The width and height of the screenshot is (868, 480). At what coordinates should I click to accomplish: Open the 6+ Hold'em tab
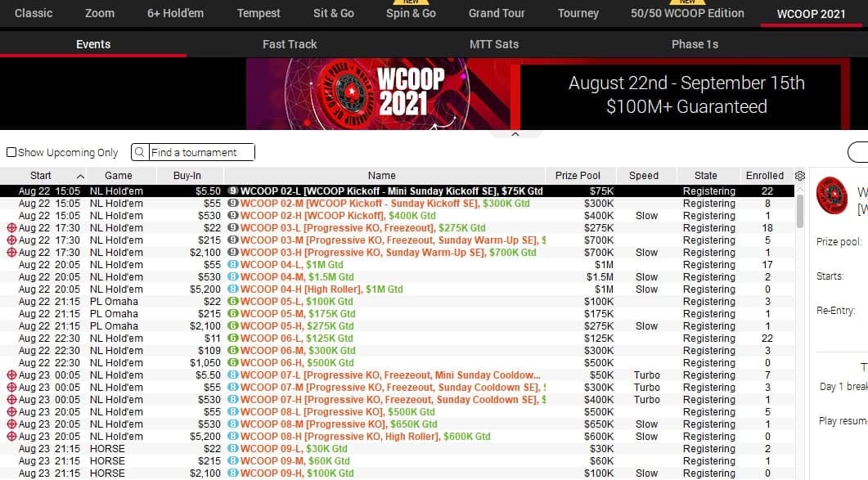tap(176, 13)
